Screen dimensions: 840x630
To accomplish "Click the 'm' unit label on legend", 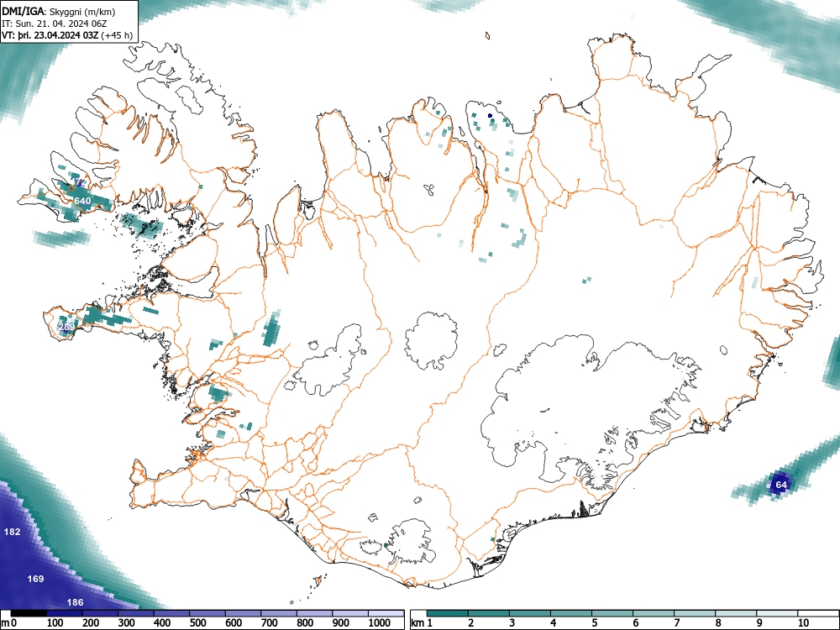I will click(5, 623).
